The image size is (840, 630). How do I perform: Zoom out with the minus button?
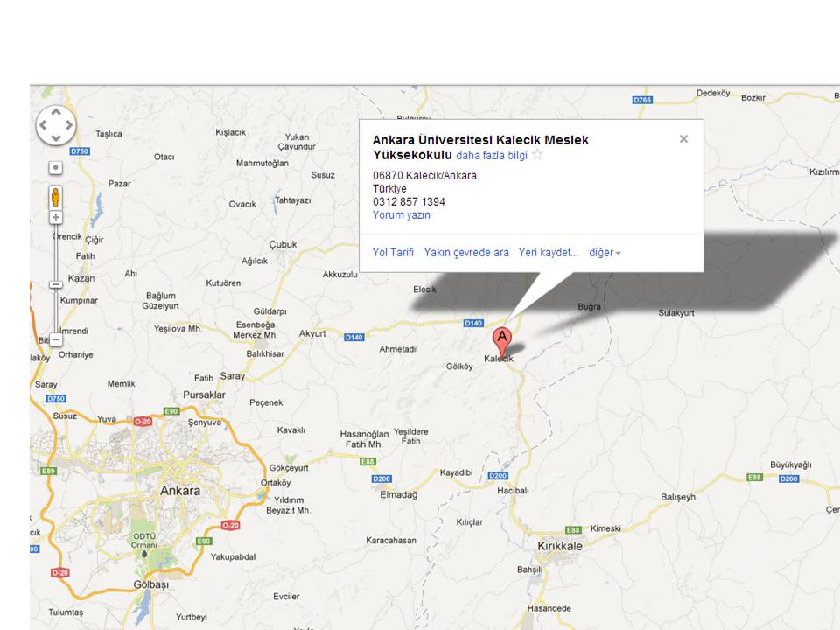pos(56,339)
